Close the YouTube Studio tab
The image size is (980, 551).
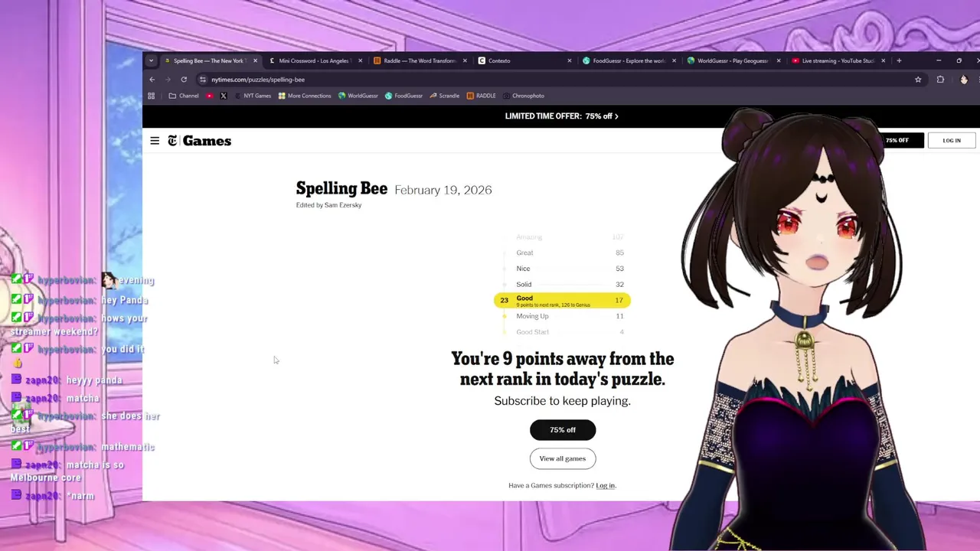coord(884,60)
